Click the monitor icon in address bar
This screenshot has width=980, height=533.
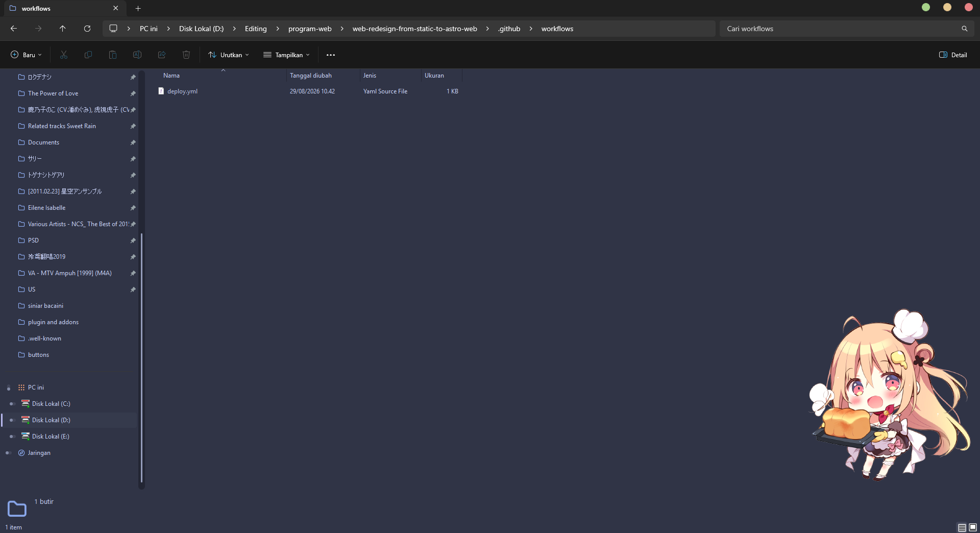pyautogui.click(x=113, y=29)
